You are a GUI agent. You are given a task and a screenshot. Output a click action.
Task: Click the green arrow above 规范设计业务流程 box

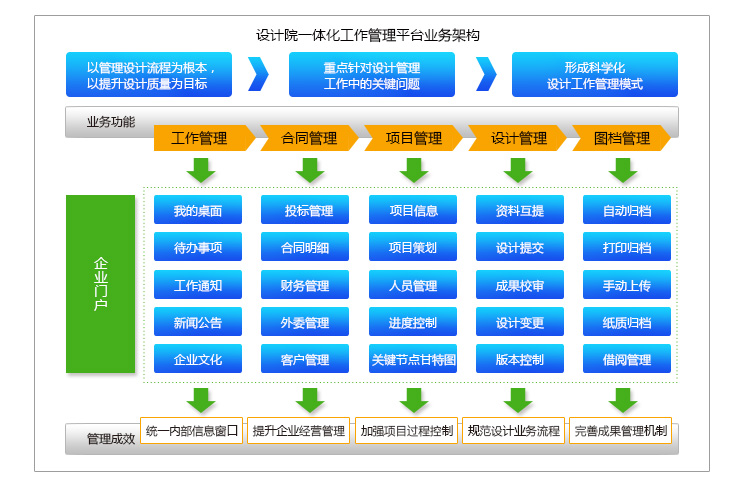click(518, 400)
